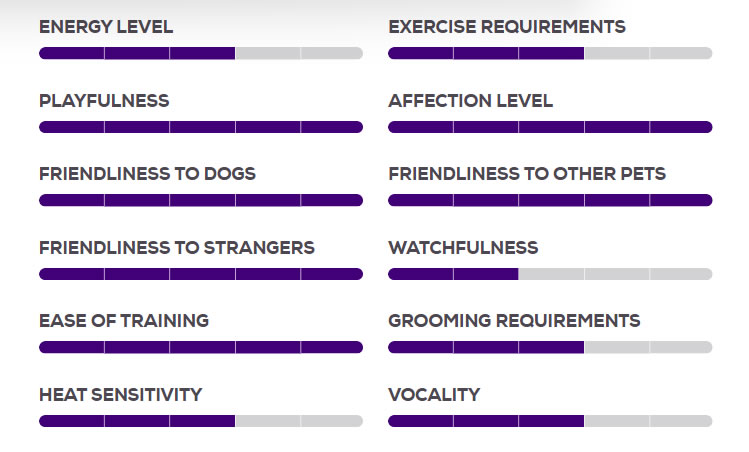This screenshot has height=452, width=749.
Task: Click the Friendliness to Strangers bar
Action: 201,274
